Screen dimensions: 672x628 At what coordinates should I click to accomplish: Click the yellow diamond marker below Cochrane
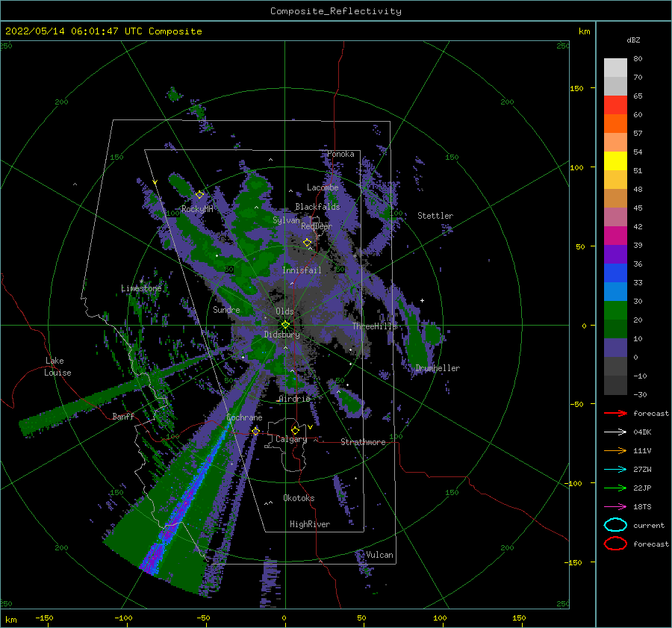256,431
